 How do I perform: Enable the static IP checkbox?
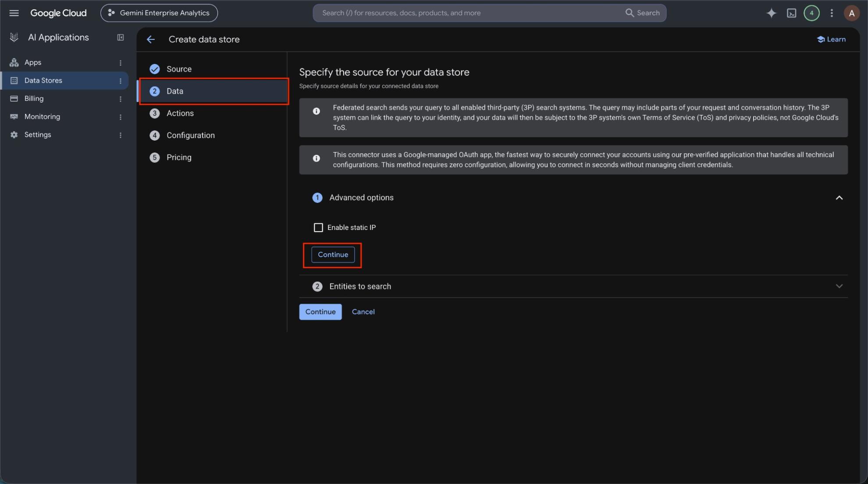[318, 227]
